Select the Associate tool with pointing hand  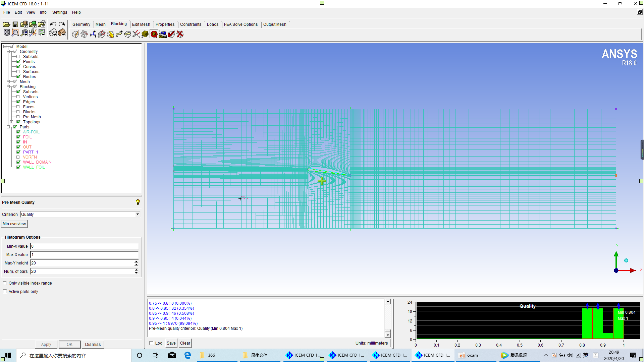coord(110,34)
